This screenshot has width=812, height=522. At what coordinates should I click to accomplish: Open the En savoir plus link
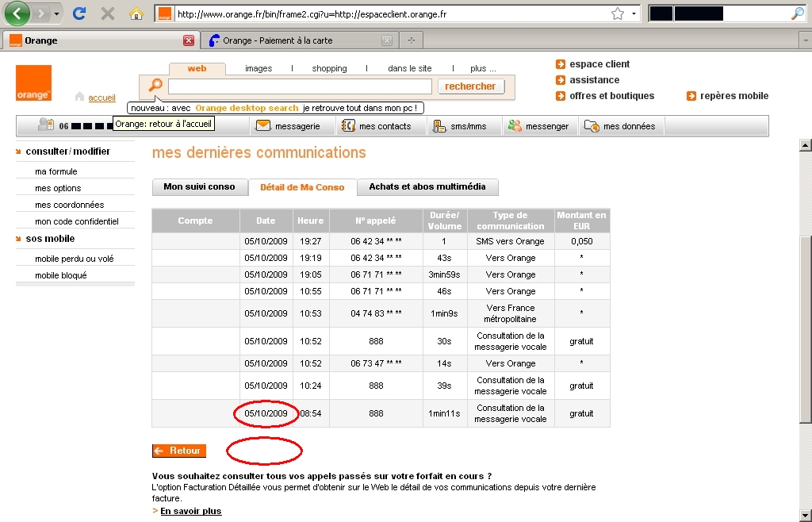coord(191,511)
